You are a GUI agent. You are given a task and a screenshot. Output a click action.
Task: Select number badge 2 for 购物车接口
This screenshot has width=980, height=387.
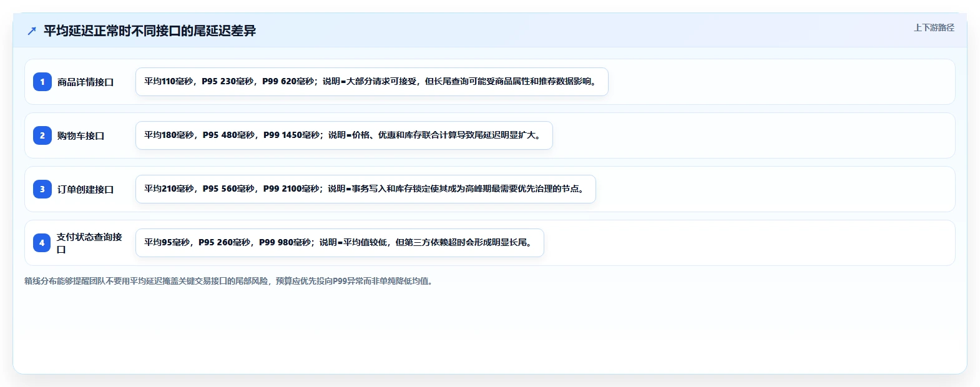click(x=42, y=135)
